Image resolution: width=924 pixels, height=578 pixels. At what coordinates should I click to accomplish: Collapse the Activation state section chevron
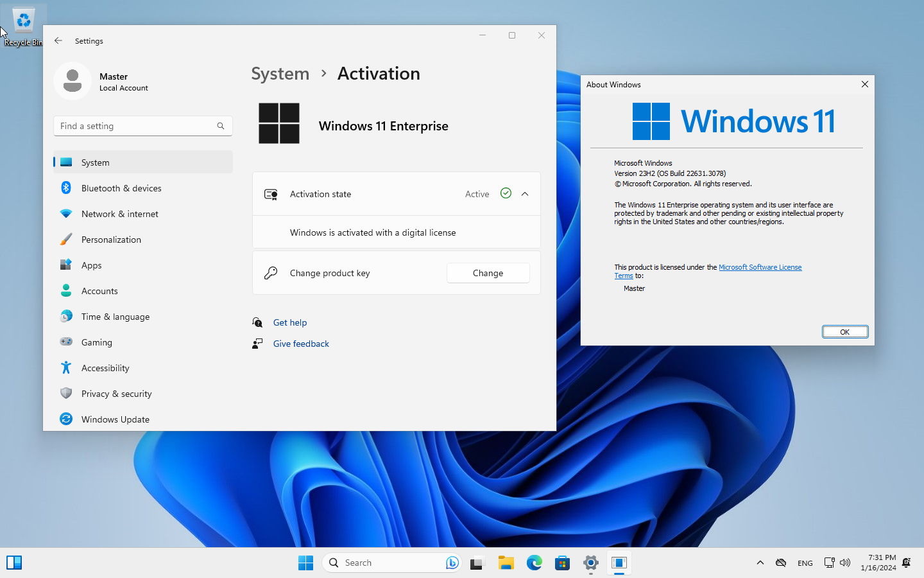click(x=525, y=193)
